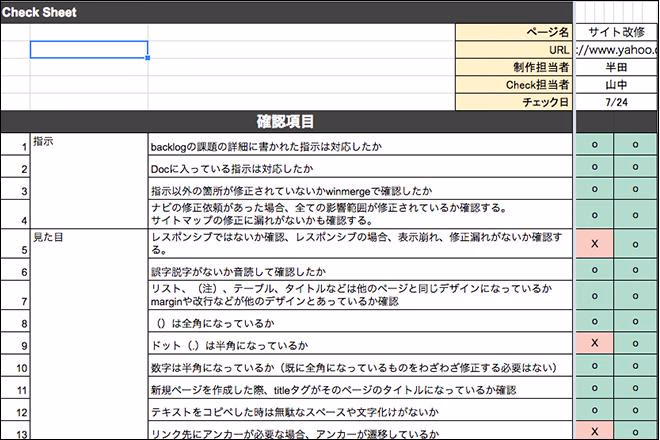
Task: Click the 確認項目 header bar
Action: [x=286, y=122]
